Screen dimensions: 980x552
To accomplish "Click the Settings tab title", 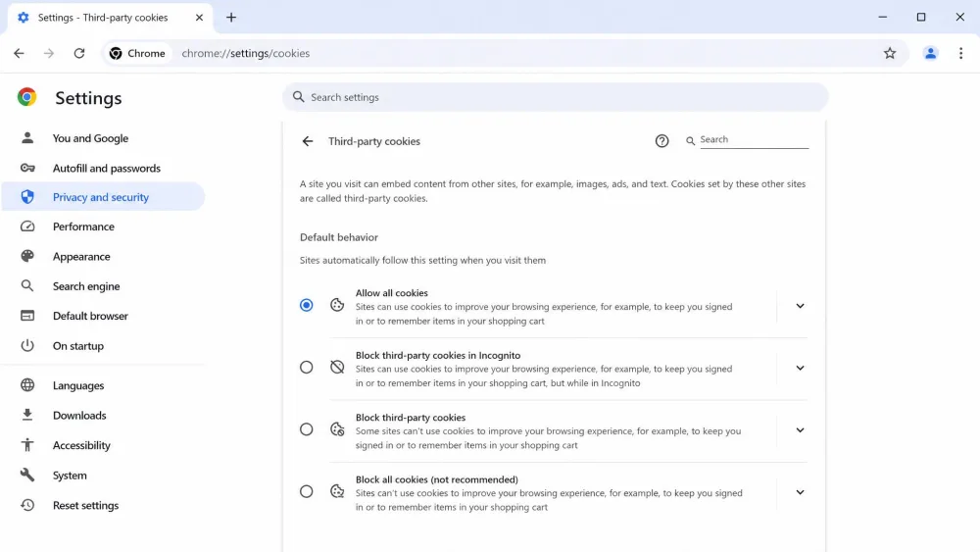I will pos(103,18).
